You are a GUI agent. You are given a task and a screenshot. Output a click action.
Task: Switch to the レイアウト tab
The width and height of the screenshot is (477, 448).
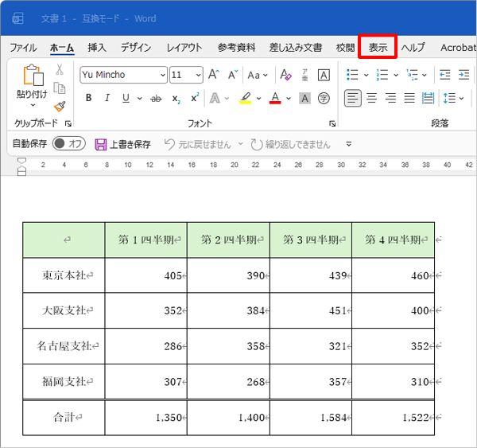point(184,48)
